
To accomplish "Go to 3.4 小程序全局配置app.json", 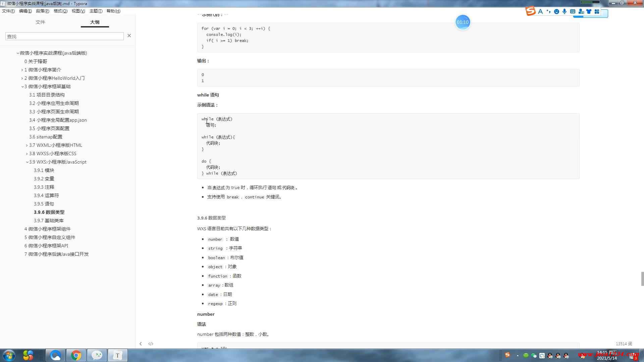I will 58,120.
